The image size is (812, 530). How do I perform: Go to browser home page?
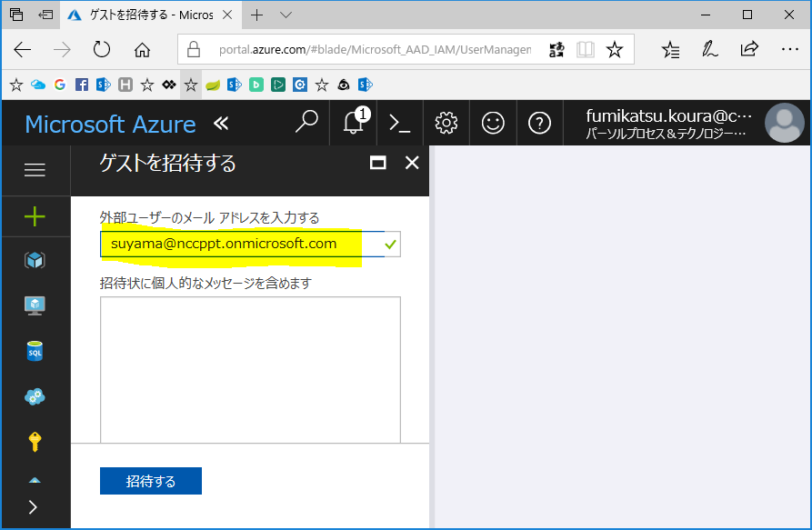coord(142,50)
